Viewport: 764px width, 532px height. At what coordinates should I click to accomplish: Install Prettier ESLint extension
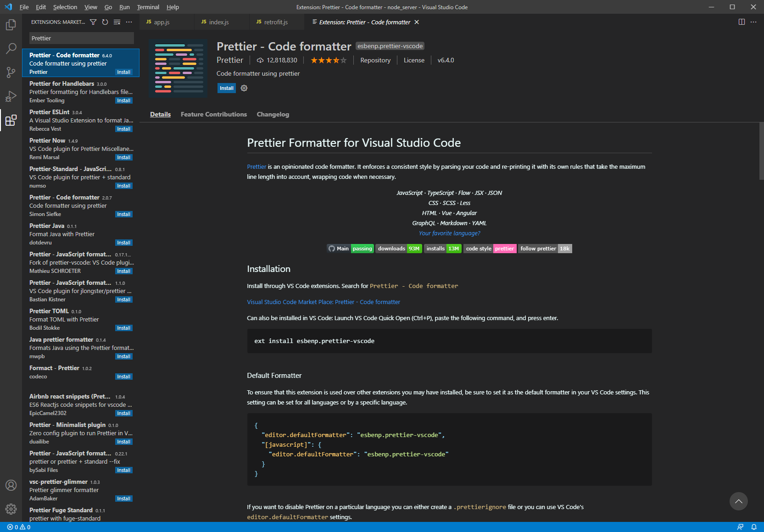click(x=124, y=129)
